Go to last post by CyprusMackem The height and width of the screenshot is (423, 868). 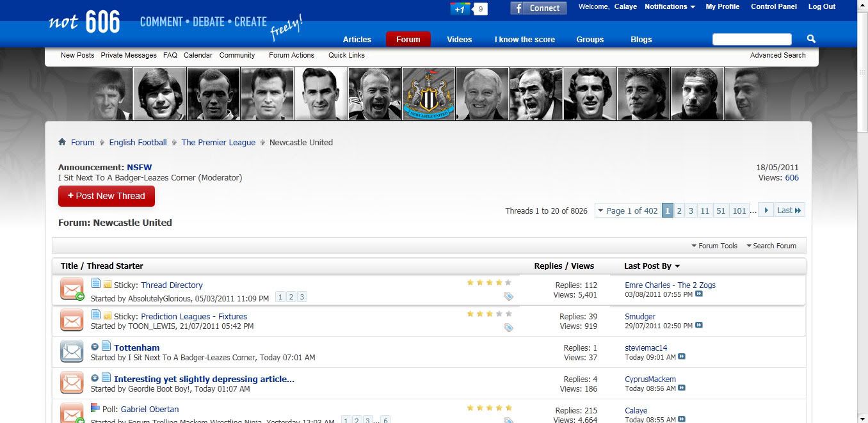682,388
